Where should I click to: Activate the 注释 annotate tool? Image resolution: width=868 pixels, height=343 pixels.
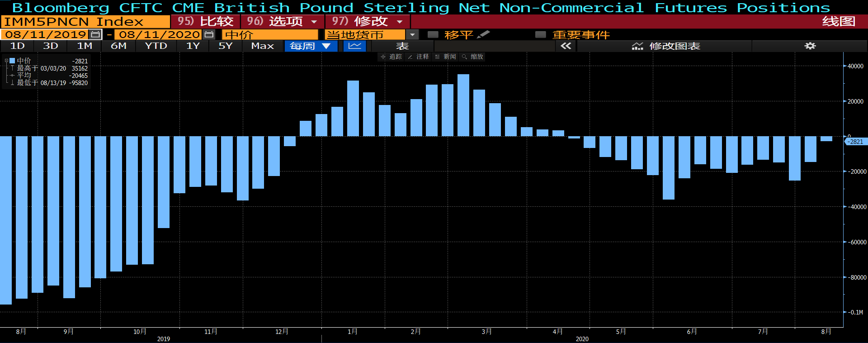[418, 57]
